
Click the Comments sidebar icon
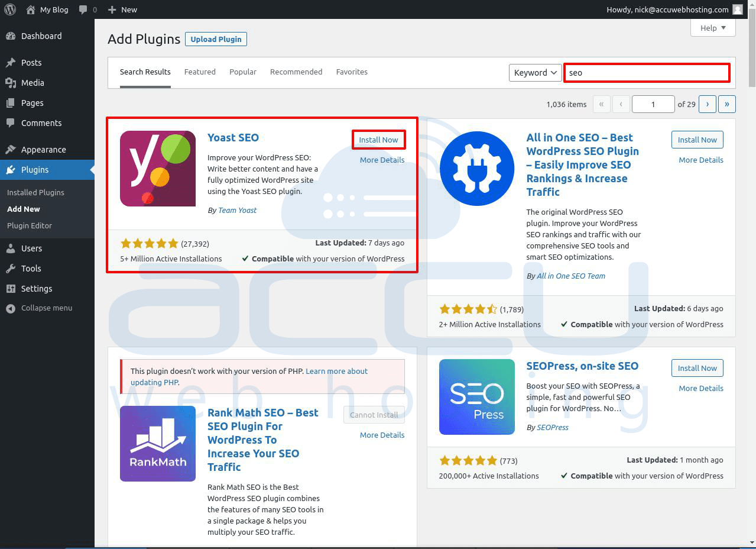[x=11, y=123]
